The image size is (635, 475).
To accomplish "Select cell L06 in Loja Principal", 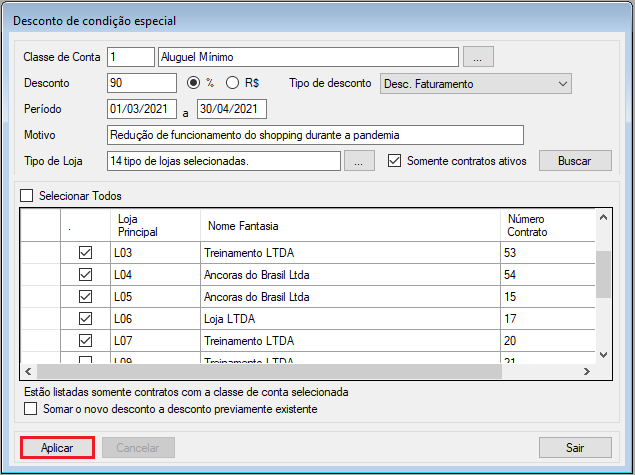I will (x=156, y=319).
